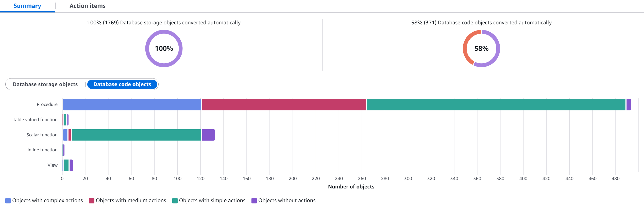Click the red medium actions legend swatch
This screenshot has width=644, height=208.
pos(92,201)
